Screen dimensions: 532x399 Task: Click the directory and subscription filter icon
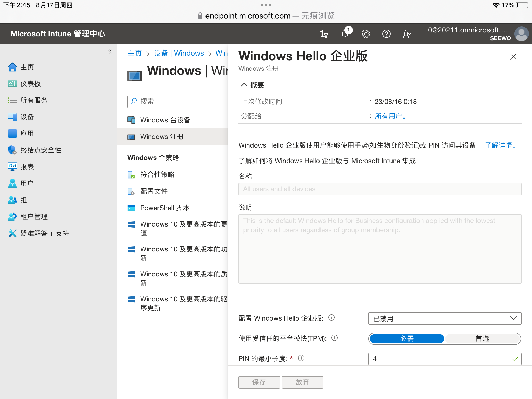click(324, 34)
